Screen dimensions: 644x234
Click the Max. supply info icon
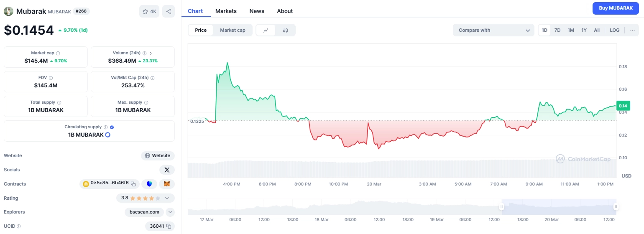point(146,102)
